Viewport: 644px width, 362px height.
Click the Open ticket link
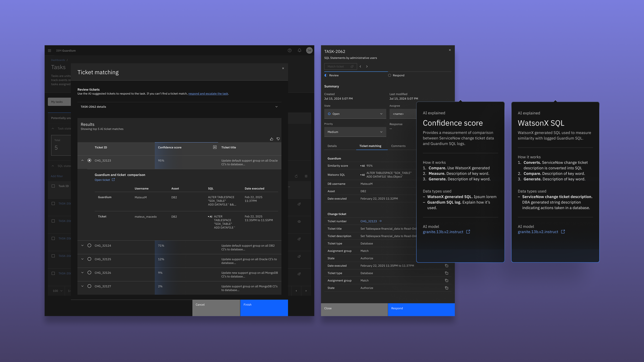pos(102,180)
